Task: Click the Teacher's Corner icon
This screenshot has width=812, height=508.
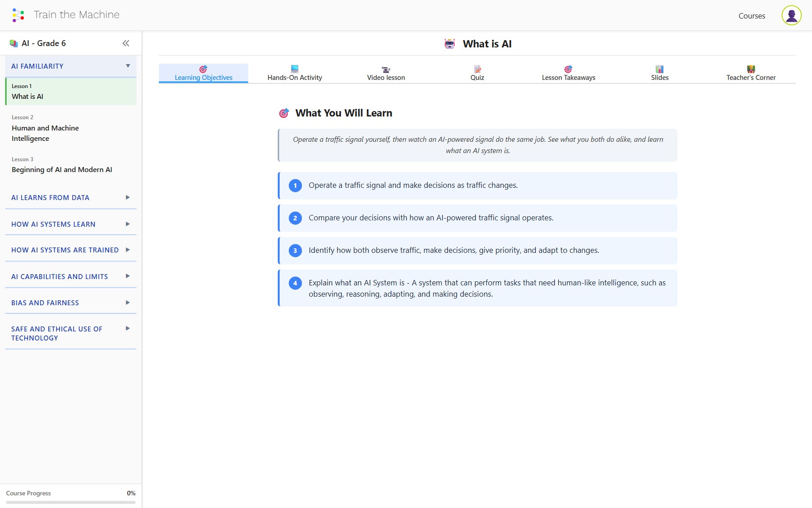Action: 751,69
